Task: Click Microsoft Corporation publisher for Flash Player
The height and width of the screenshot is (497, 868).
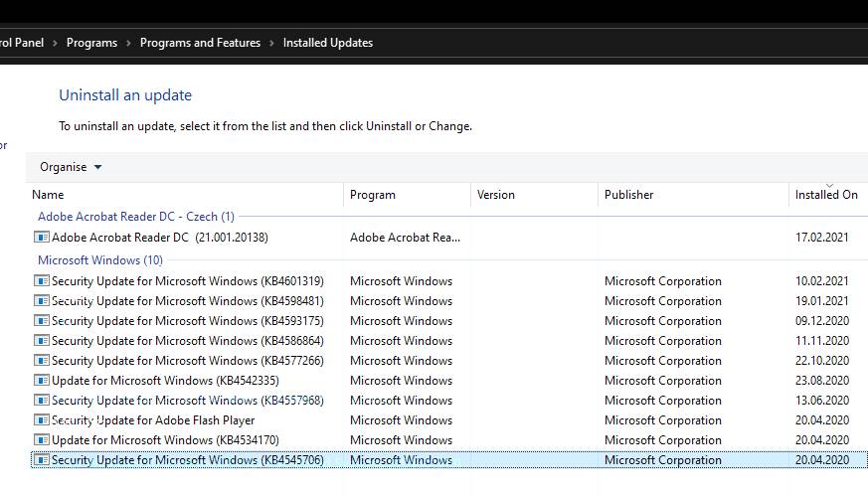Action: point(662,420)
